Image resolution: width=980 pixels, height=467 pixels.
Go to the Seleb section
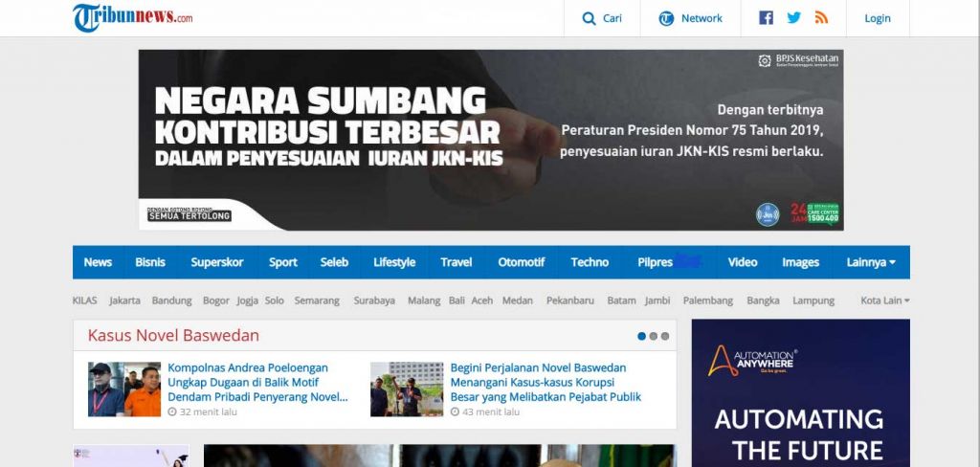pos(334,262)
